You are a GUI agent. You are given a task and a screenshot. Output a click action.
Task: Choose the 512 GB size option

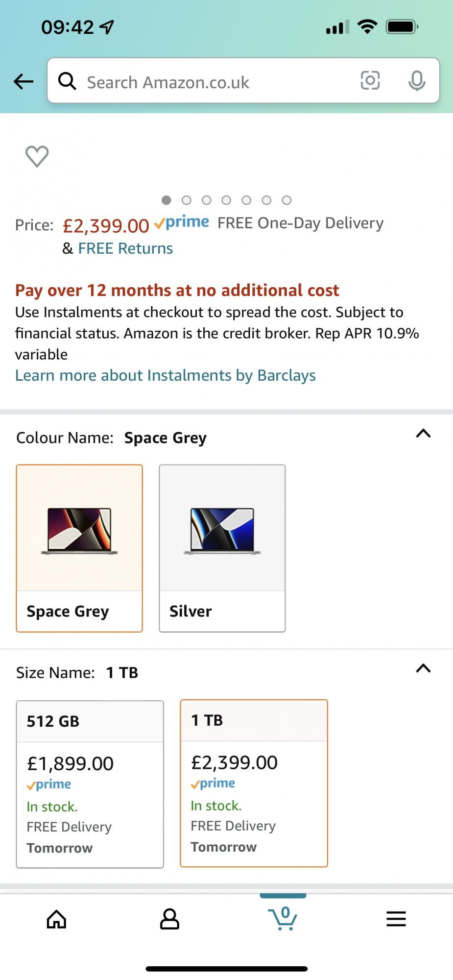[x=90, y=784]
